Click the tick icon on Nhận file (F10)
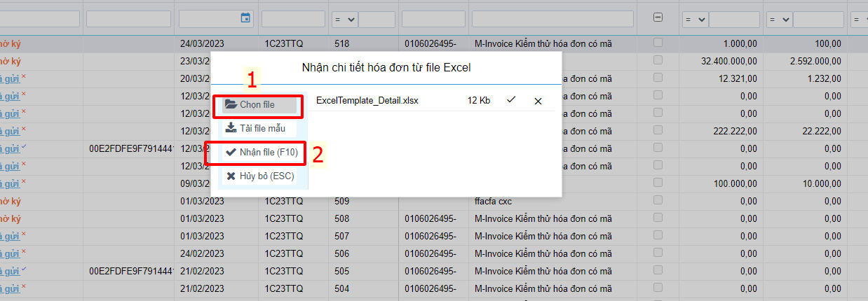This screenshot has height=301, width=868. (231, 152)
